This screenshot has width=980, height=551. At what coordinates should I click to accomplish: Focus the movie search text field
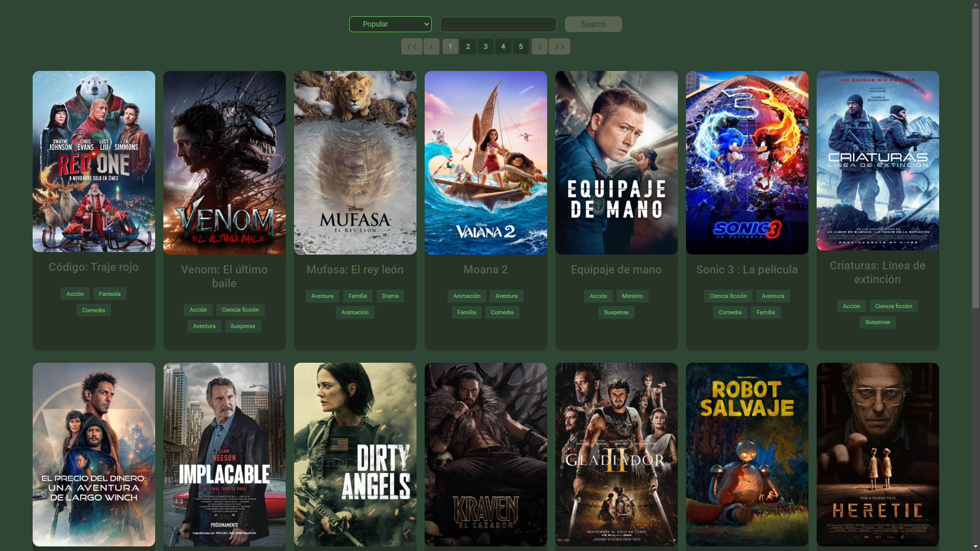click(498, 24)
